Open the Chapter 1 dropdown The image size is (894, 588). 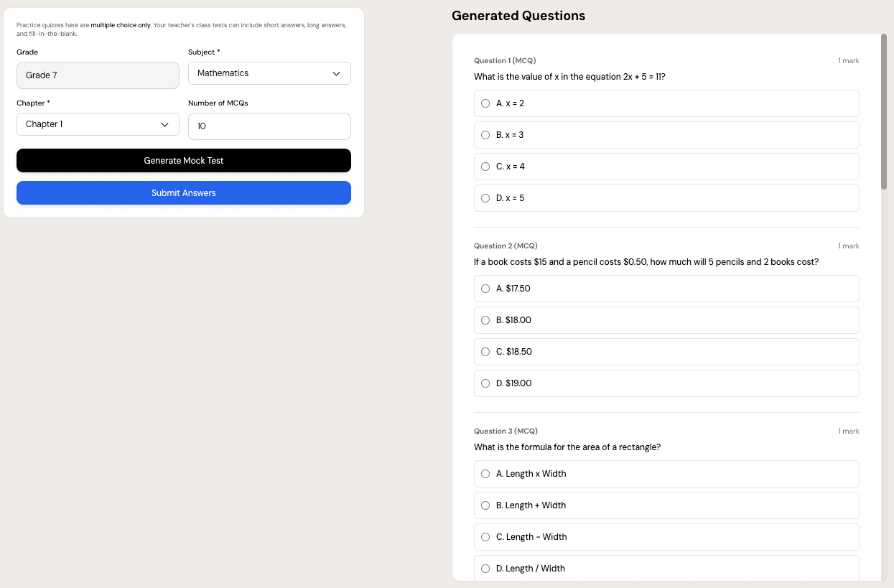(98, 123)
